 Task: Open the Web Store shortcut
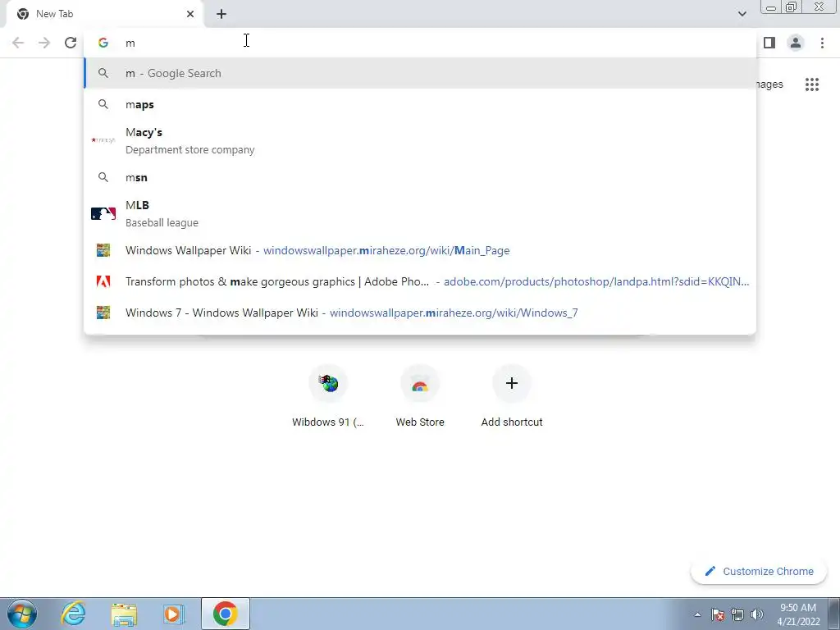420,397
